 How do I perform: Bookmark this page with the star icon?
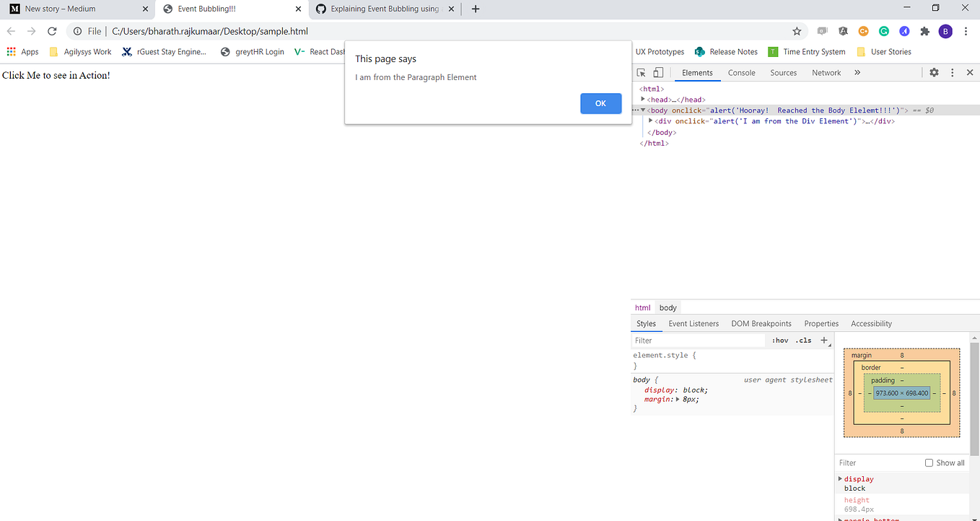(x=797, y=31)
